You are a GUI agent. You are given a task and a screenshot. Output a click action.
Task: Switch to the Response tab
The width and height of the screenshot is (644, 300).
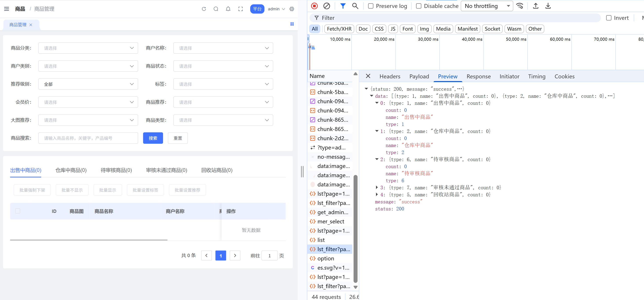tap(478, 77)
